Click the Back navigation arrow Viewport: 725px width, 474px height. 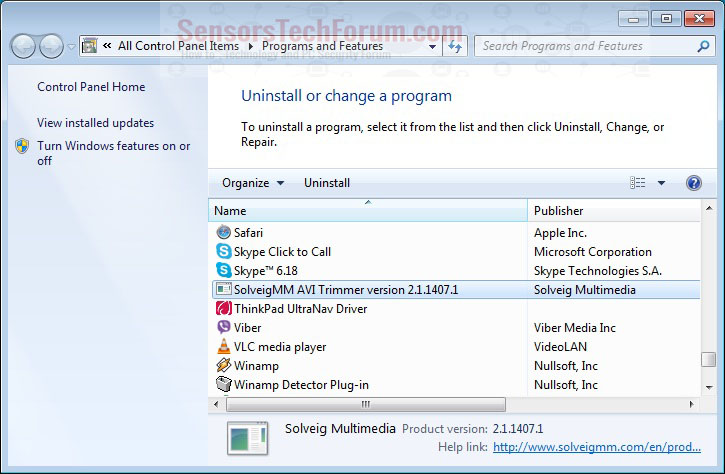click(x=23, y=46)
